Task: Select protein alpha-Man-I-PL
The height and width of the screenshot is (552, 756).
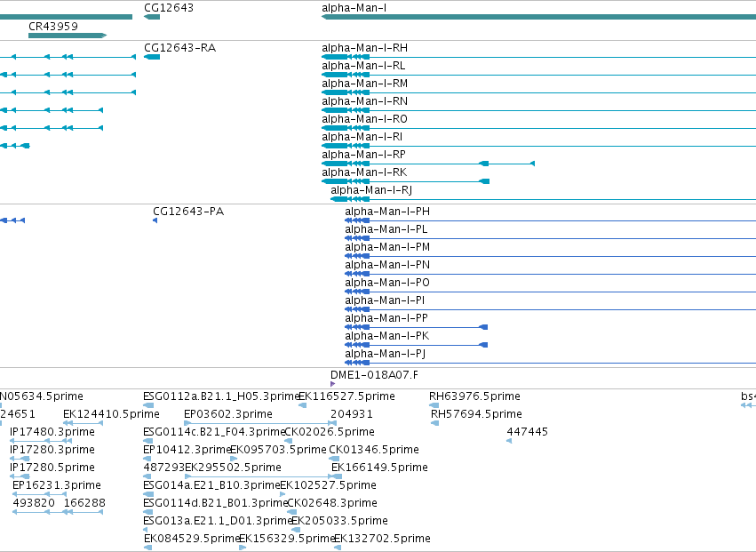Action: (386, 229)
